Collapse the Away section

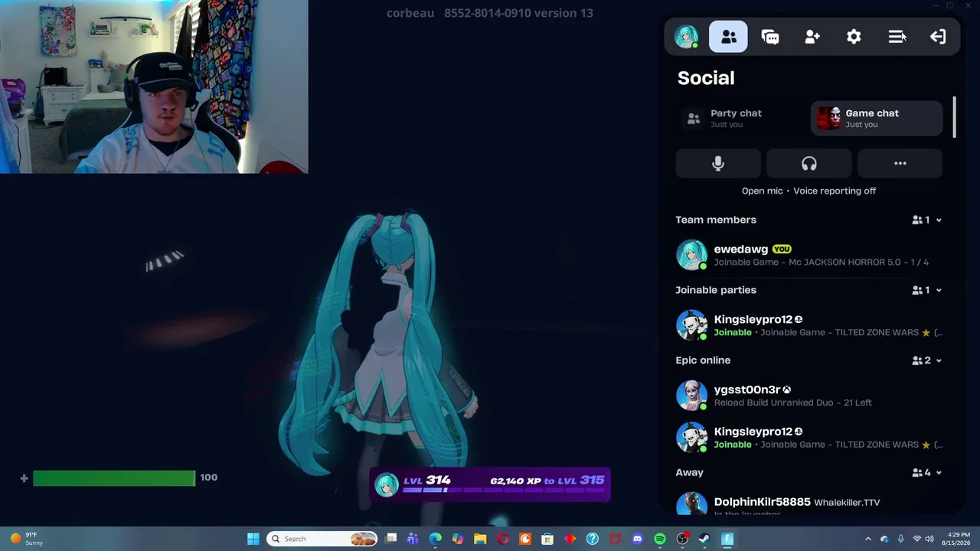coord(939,473)
